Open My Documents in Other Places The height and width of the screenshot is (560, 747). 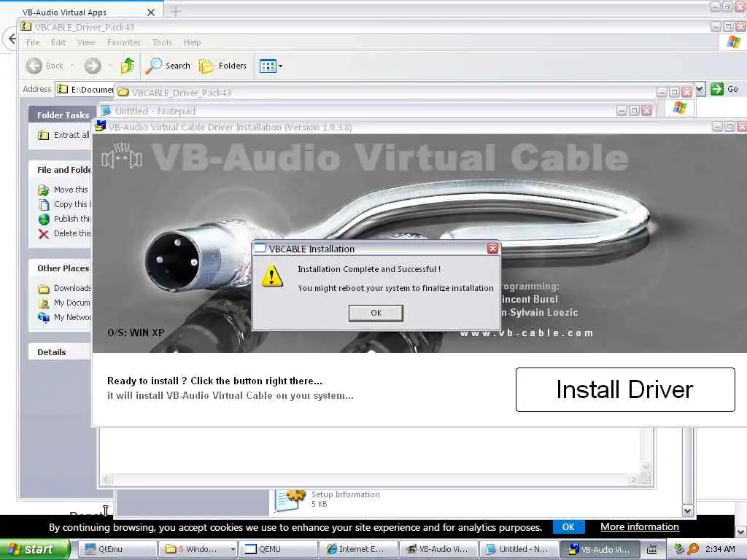coord(64,303)
